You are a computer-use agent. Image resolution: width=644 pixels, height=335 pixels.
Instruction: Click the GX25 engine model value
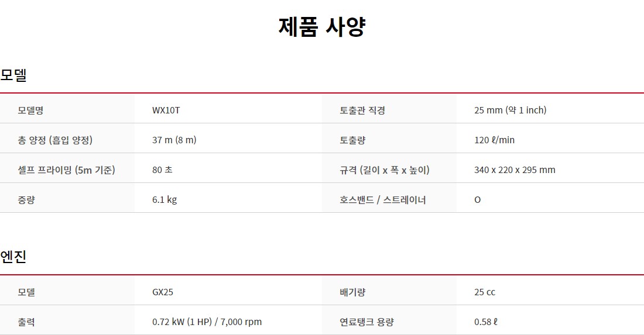pos(162,292)
